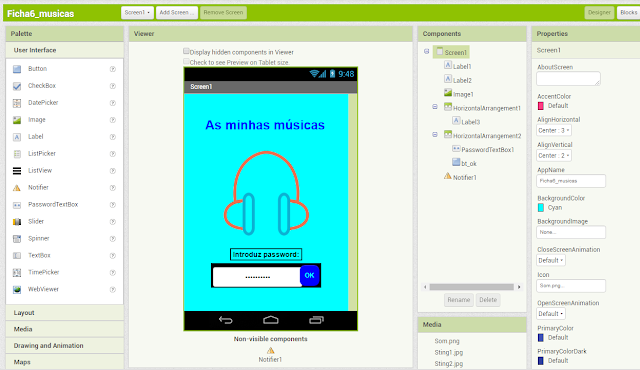Click the password box in preview
Screen dimensions: 640x370
(x=257, y=277)
